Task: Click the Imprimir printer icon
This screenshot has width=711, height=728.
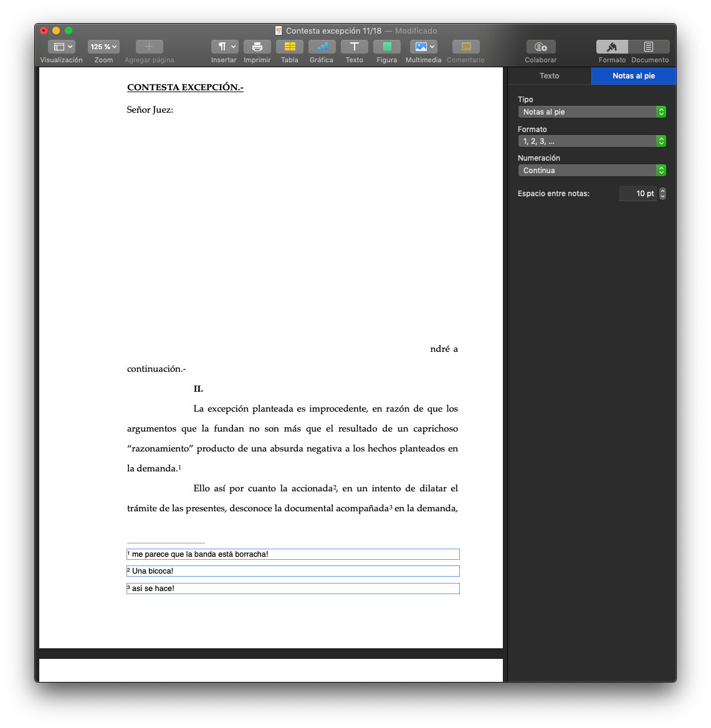Action: 257,47
